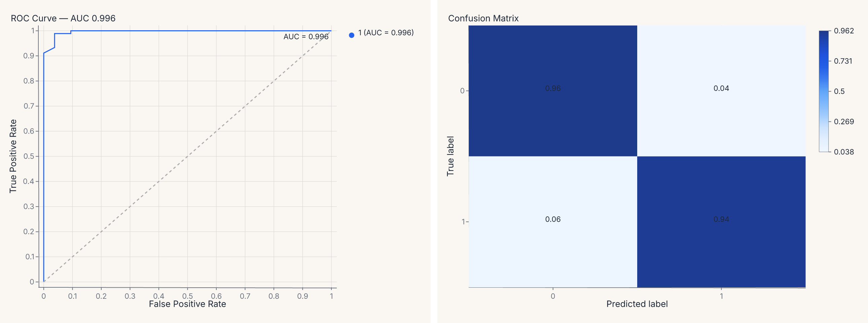This screenshot has width=868, height=323.
Task: Click the 'True label' axis title
Action: tap(450, 156)
